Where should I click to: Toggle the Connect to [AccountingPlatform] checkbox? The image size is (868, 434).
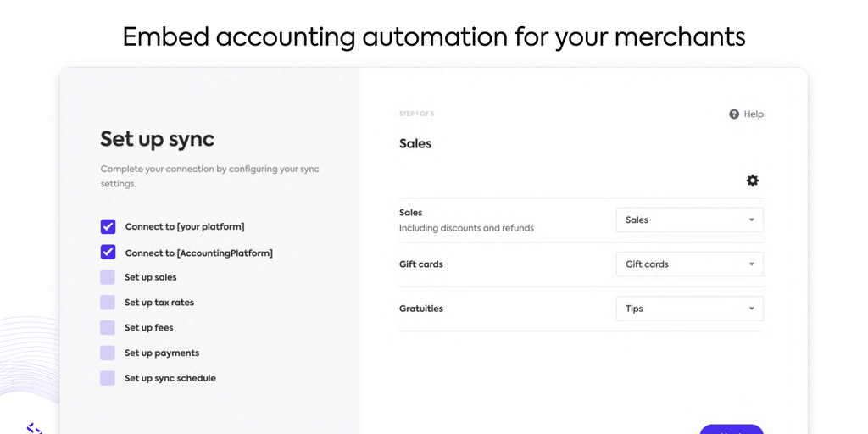click(108, 252)
